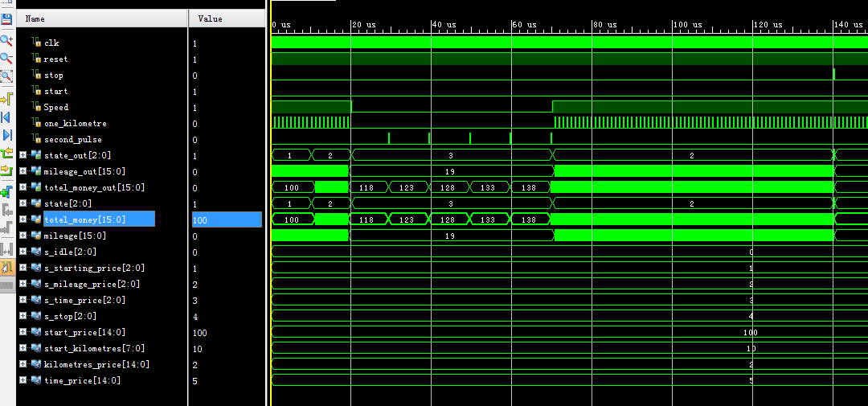Click the 128 segment in totel_money waveform
The width and height of the screenshot is (868, 406).
tap(448, 219)
